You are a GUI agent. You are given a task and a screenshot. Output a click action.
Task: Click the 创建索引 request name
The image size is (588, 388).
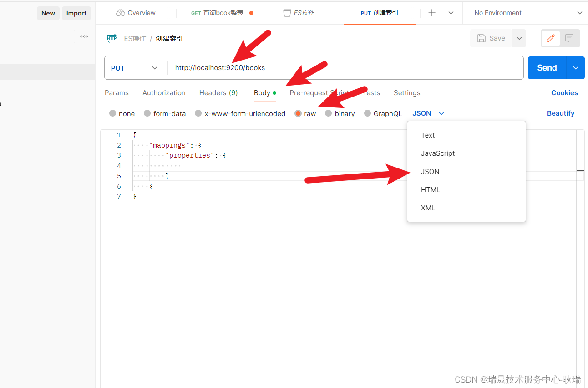pos(169,39)
